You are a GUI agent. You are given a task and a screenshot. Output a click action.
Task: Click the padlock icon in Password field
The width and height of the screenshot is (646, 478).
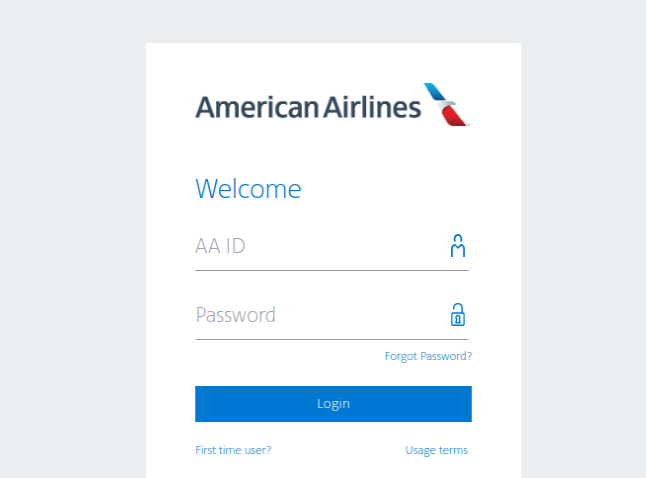click(x=458, y=314)
